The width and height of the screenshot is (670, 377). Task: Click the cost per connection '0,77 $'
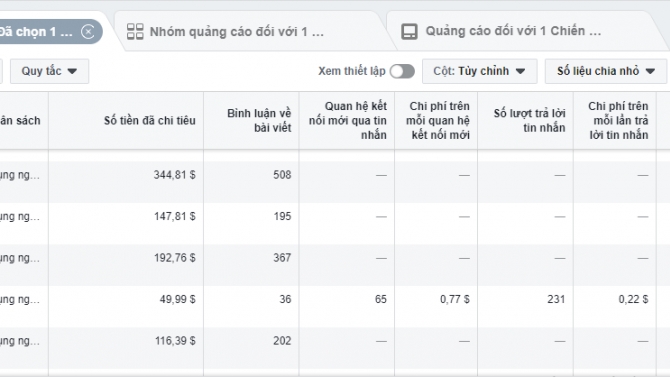(x=455, y=299)
